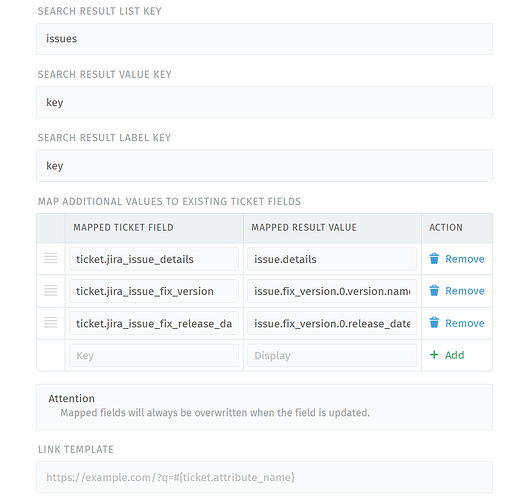Click the Search Result List Key label
Image resolution: width=509 pixels, height=500 pixels.
pyautogui.click(x=99, y=11)
